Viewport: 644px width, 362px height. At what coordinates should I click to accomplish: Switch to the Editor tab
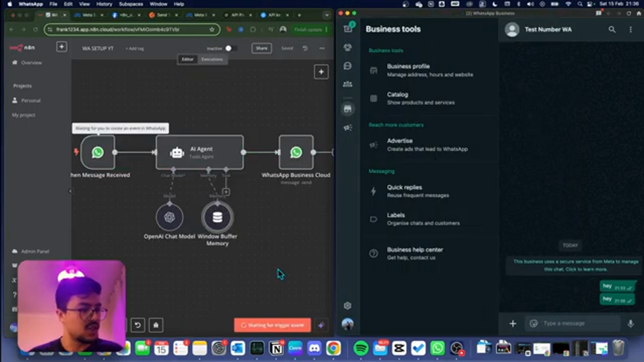point(188,59)
